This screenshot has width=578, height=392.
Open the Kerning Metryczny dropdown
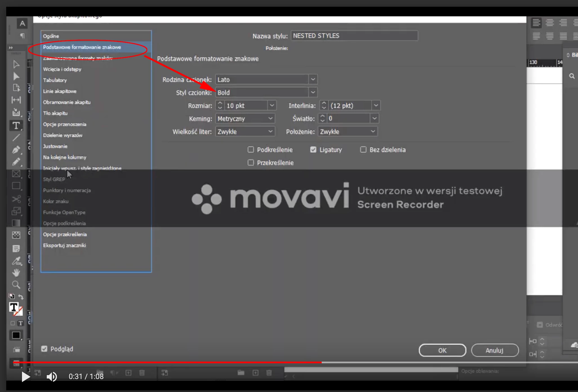pos(270,119)
